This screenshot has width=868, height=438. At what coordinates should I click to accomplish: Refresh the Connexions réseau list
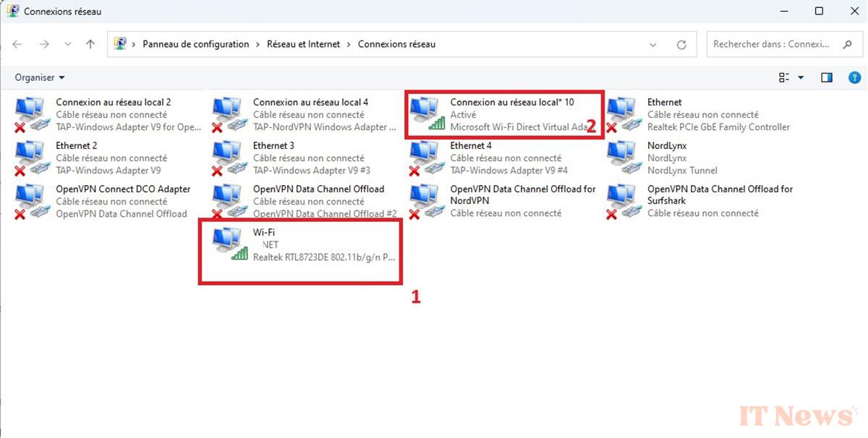(681, 45)
